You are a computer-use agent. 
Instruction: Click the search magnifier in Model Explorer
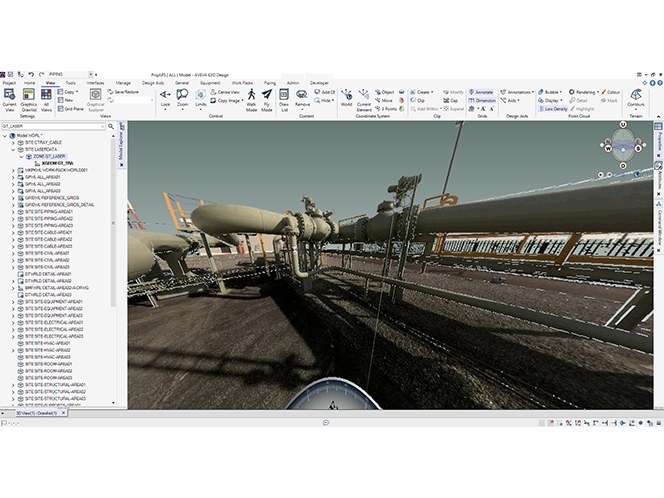[111, 126]
